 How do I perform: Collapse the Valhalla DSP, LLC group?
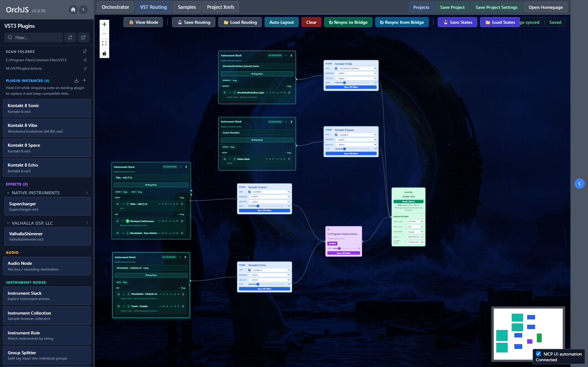(8, 223)
